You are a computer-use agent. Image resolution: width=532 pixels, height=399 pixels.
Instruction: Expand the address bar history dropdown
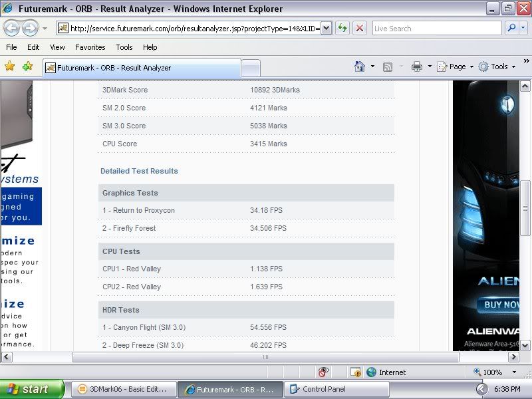pyautogui.click(x=326, y=29)
